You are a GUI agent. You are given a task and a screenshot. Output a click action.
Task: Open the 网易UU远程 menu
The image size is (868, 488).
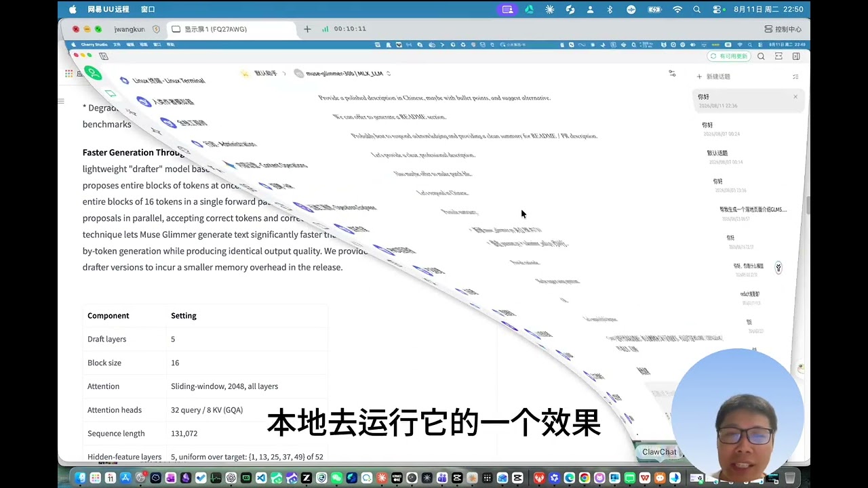tap(108, 9)
